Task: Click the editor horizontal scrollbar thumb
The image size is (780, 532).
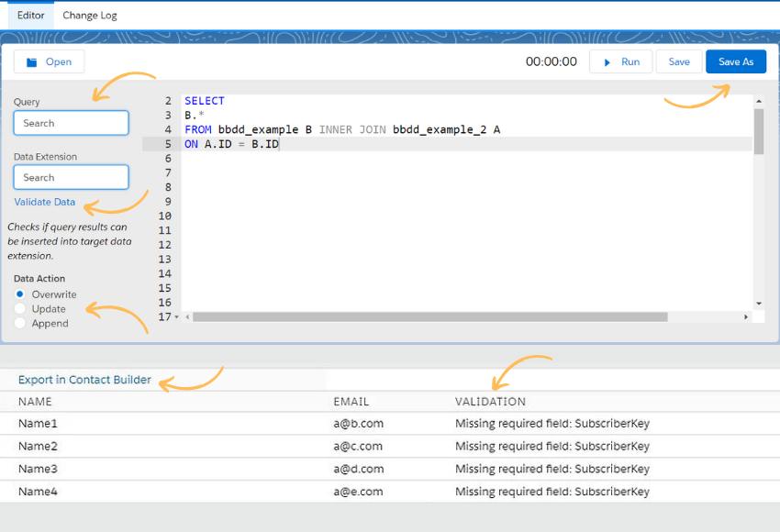Action: click(x=429, y=316)
